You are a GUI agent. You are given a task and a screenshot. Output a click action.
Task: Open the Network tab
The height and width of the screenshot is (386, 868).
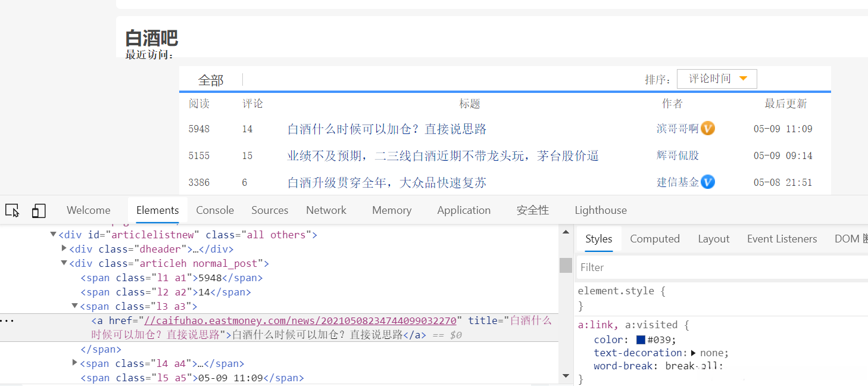tap(326, 210)
